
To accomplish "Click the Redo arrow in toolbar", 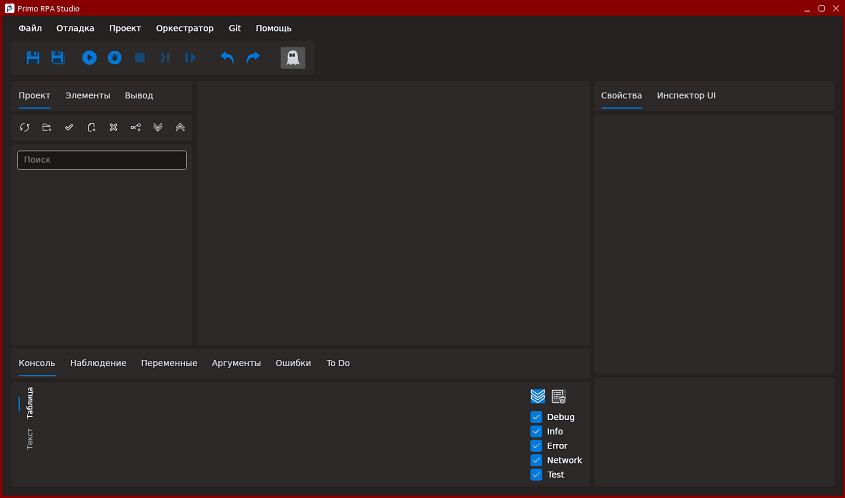I will pos(253,58).
